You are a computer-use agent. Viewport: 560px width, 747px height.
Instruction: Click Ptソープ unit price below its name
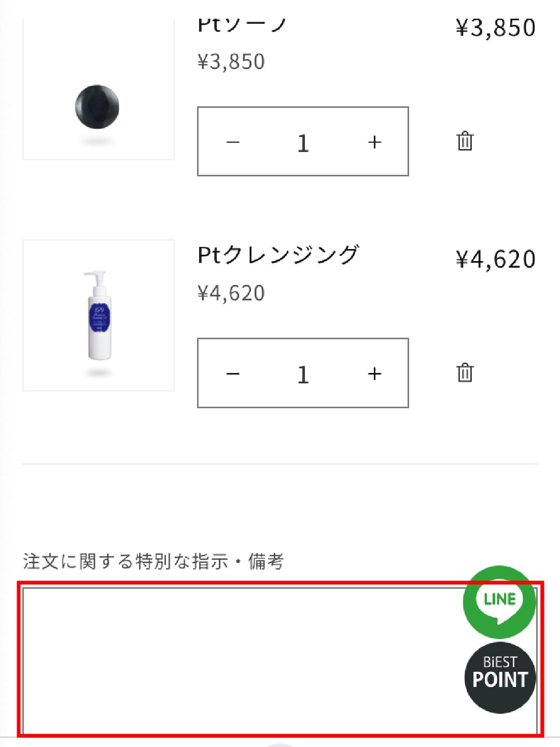[x=231, y=62]
